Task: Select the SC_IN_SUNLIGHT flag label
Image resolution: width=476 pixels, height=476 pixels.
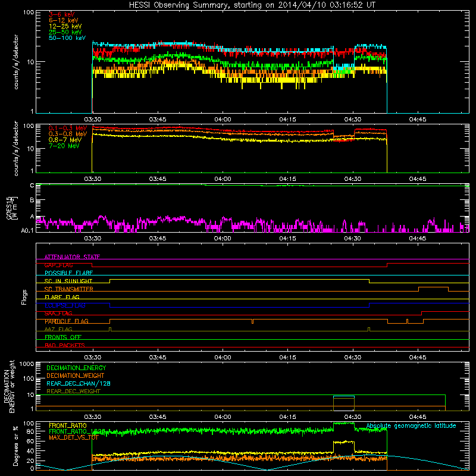Action: 68,281
